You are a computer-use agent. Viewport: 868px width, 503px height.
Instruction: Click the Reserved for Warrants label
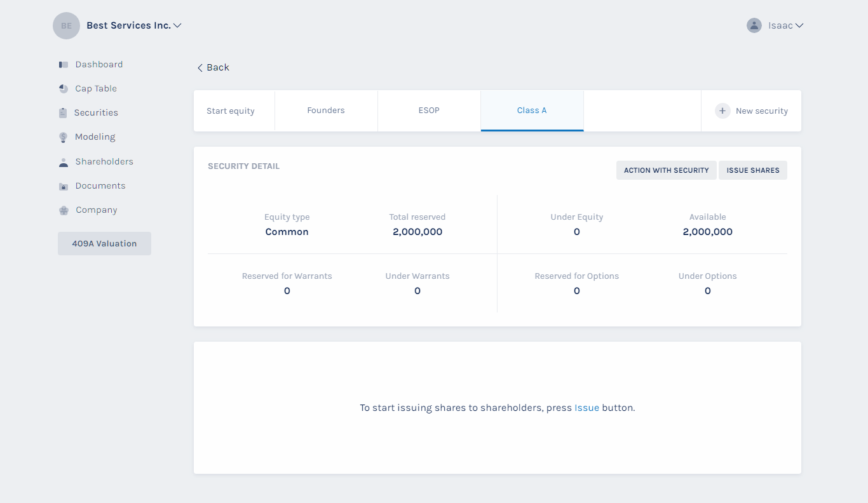[287, 276]
